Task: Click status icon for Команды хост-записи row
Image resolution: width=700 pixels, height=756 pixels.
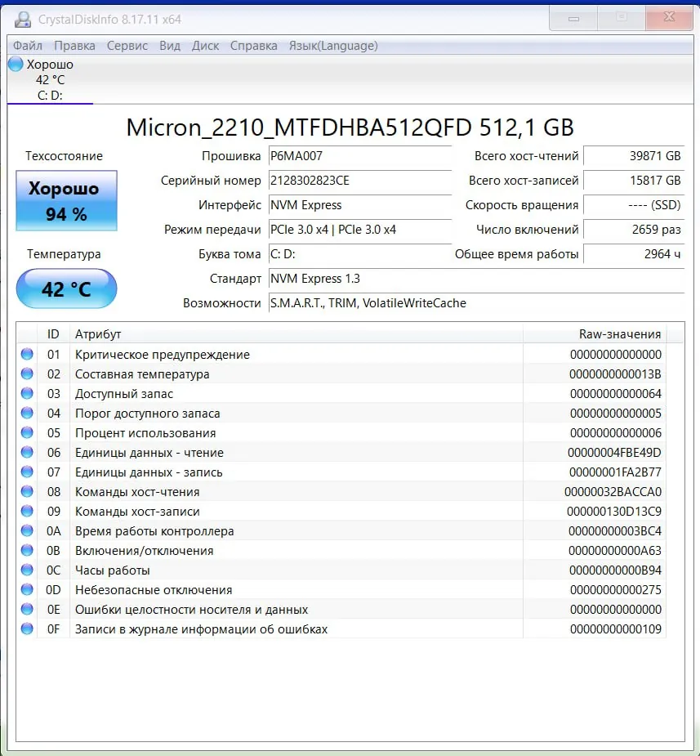Action: pos(27,511)
